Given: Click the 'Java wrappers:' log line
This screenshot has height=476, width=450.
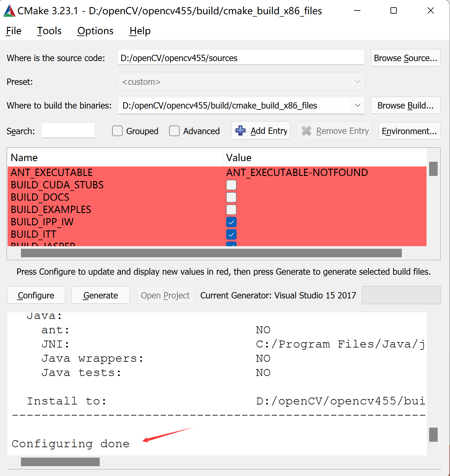Looking at the screenshot, I should coord(92,358).
